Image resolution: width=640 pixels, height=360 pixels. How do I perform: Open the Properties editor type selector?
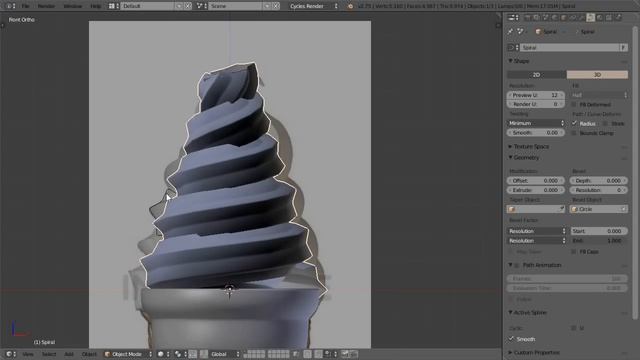[x=513, y=18]
